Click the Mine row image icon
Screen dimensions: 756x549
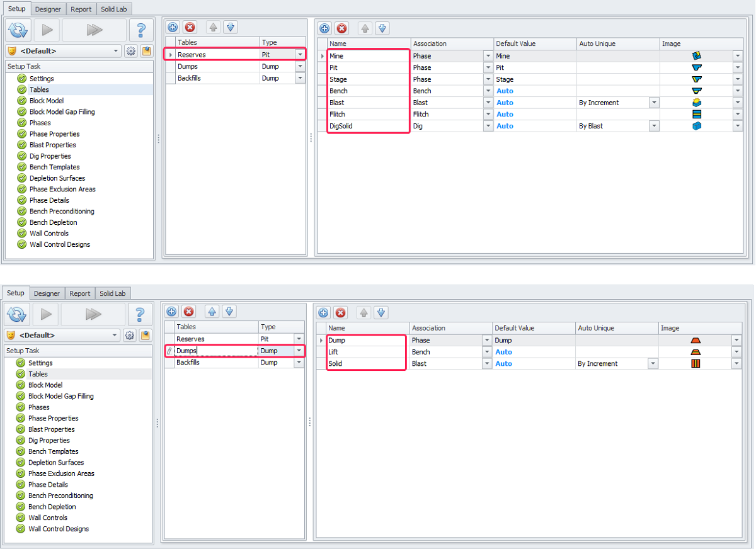pyautogui.click(x=697, y=56)
